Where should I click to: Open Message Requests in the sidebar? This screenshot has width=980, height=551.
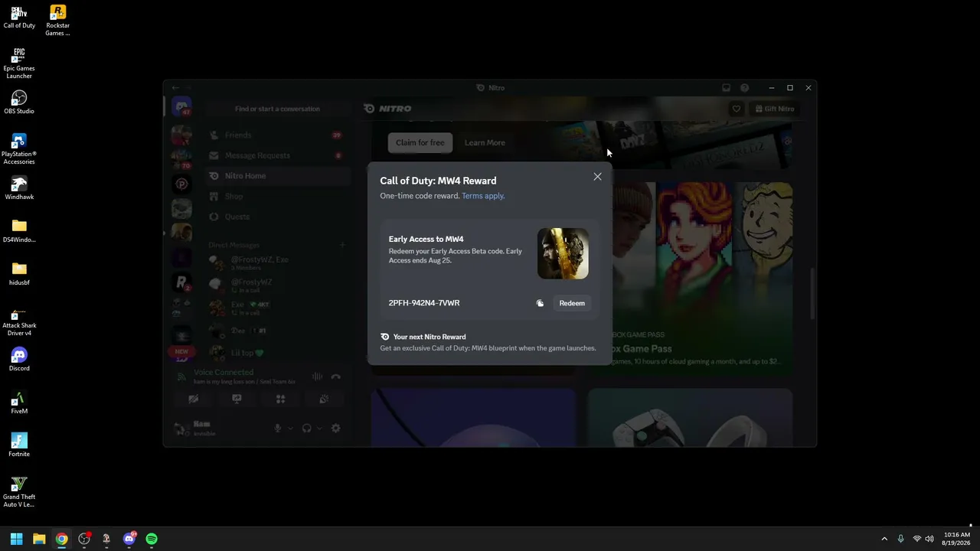pos(277,155)
